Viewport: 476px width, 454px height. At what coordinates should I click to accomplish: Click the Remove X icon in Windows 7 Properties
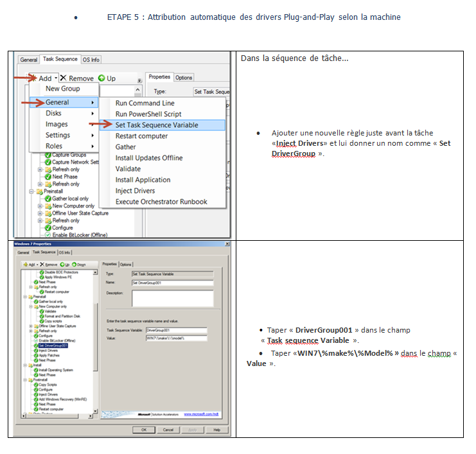(42, 265)
